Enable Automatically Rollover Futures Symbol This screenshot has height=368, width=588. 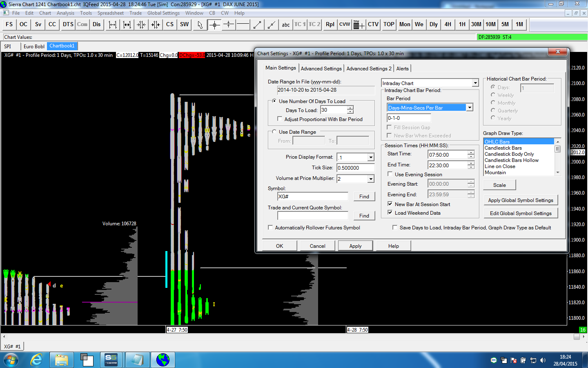[270, 228]
